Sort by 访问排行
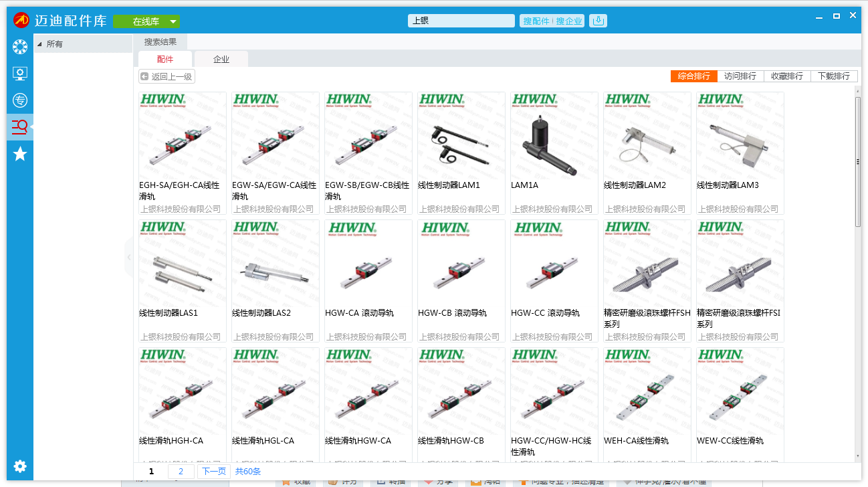The height and width of the screenshot is (487, 868). point(740,76)
